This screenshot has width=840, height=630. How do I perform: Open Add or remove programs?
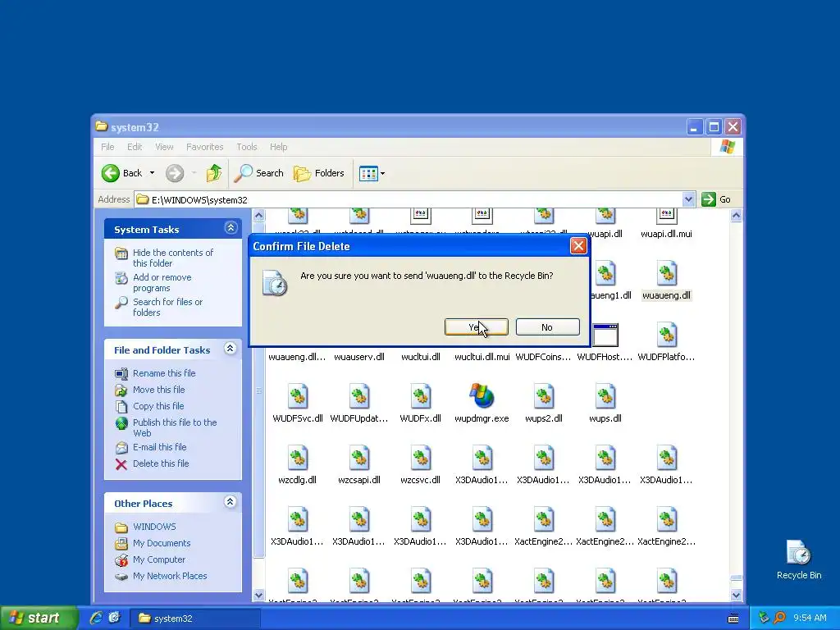[162, 282]
